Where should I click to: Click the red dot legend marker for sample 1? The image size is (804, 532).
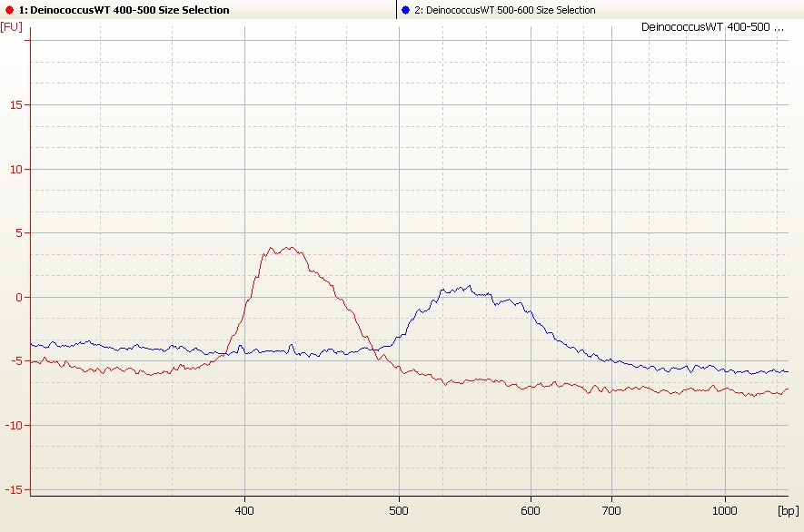[x=10, y=10]
